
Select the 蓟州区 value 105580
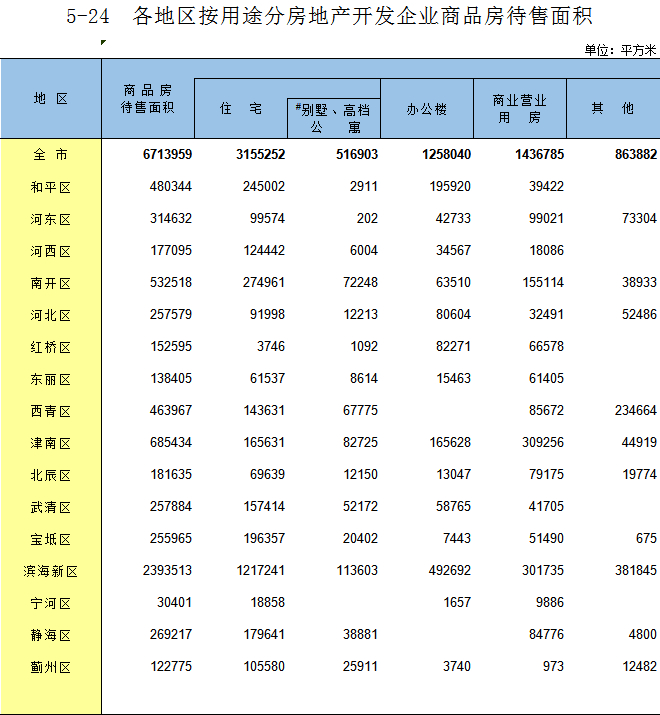pyautogui.click(x=264, y=666)
